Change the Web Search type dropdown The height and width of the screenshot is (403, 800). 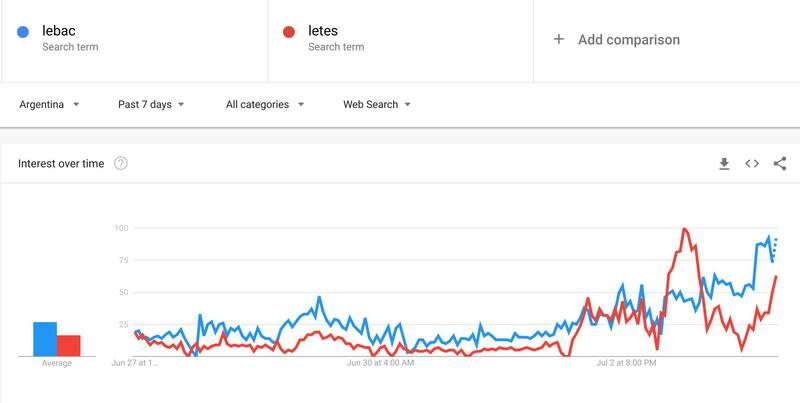(x=377, y=104)
